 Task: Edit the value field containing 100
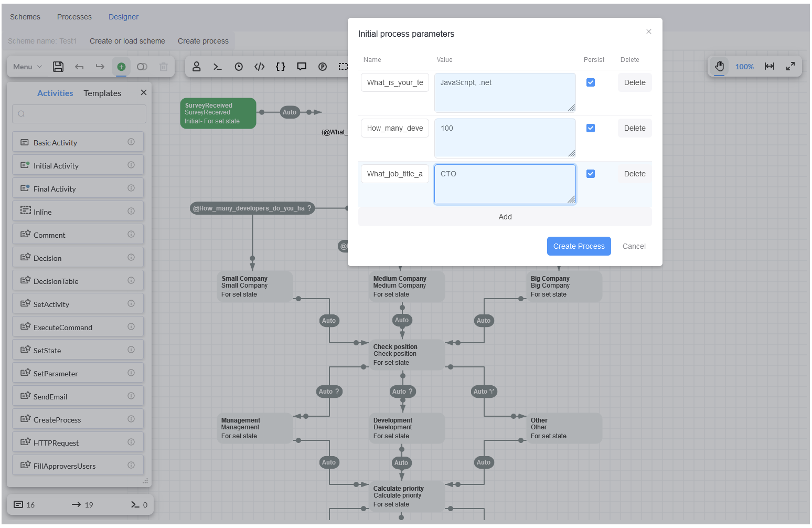click(505, 138)
